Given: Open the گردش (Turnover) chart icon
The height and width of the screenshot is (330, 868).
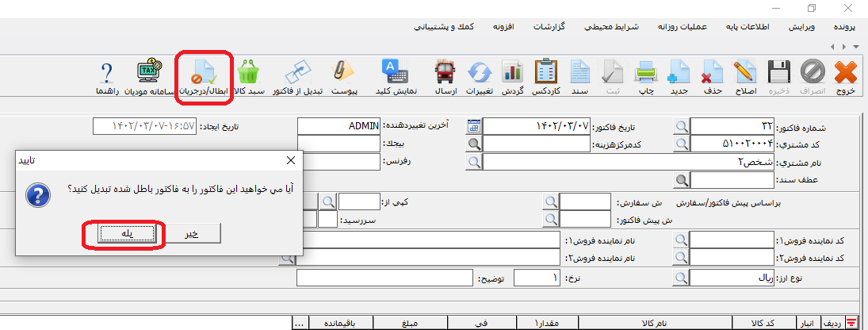Looking at the screenshot, I should coord(513,76).
